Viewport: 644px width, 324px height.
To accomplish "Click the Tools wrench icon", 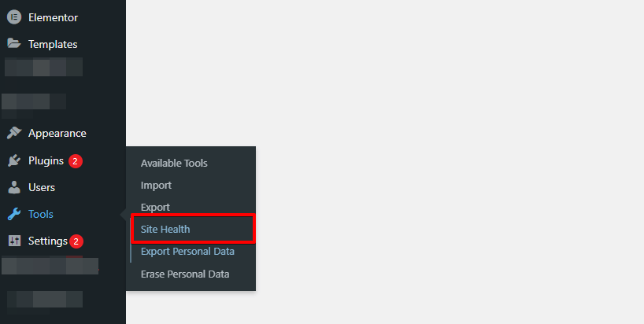I will pos(14,214).
